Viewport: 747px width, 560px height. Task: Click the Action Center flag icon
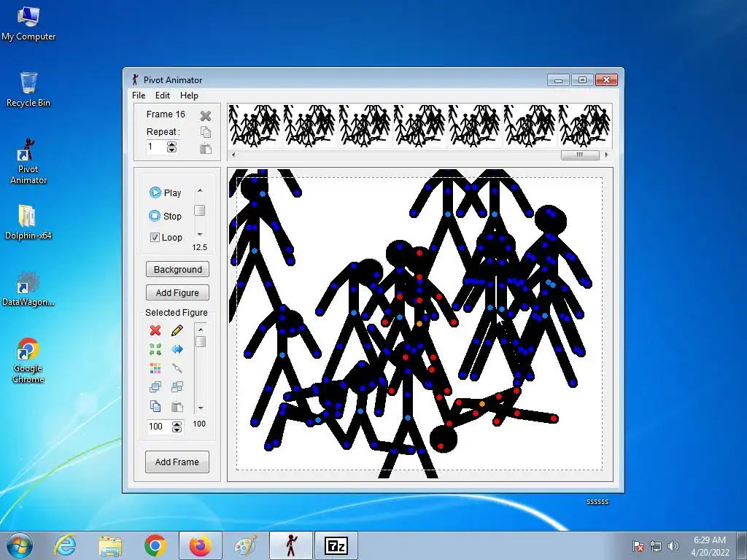pyautogui.click(x=638, y=546)
